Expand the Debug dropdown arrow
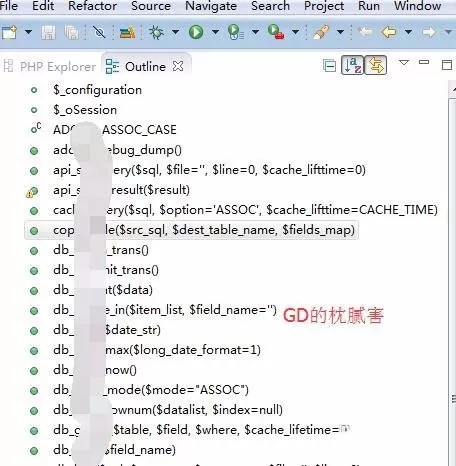This screenshot has width=456, height=466. [x=175, y=32]
